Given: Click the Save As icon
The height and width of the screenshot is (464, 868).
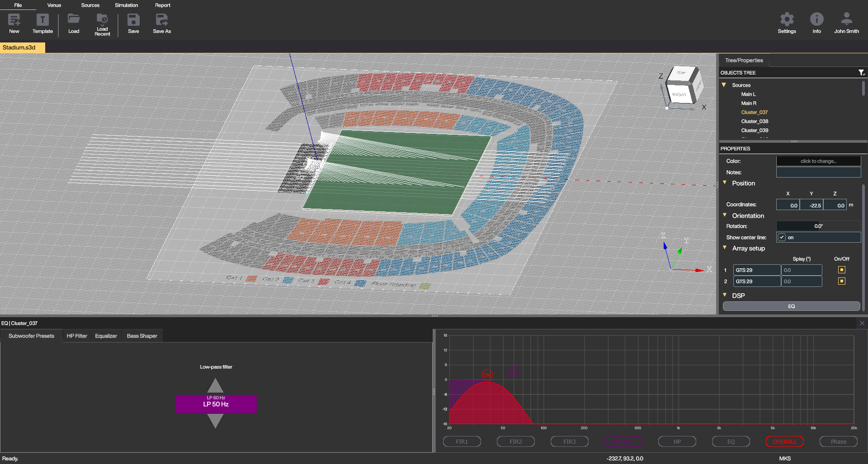Looking at the screenshot, I should click(161, 20).
